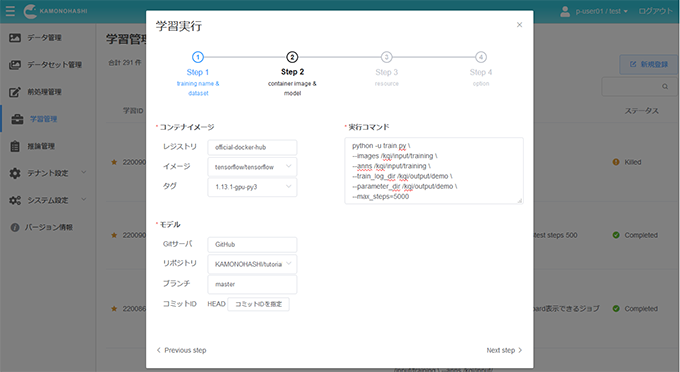
Task: Click the Gitサーバ input field
Action: 252,245
